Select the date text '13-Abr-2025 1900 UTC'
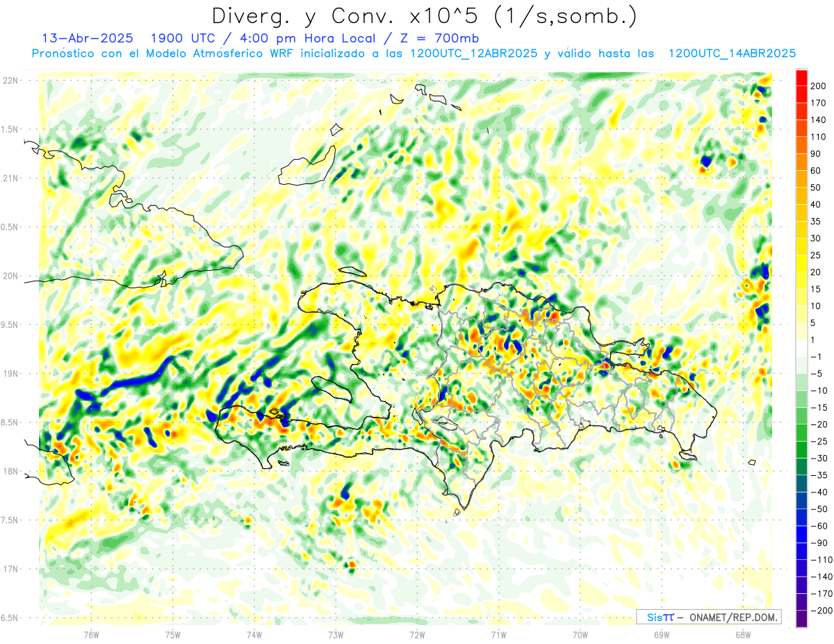The height and width of the screenshot is (644, 834). coord(129,38)
